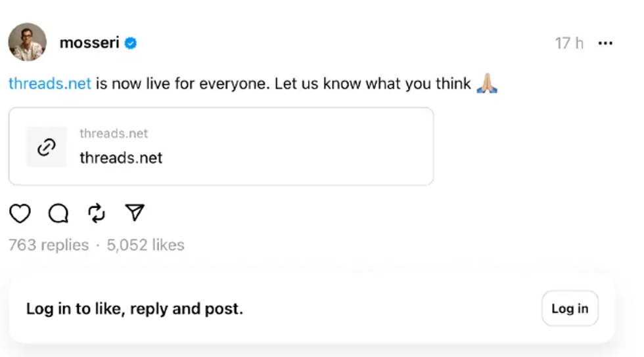View the 763 replies
The width and height of the screenshot is (644, 357).
tap(49, 245)
